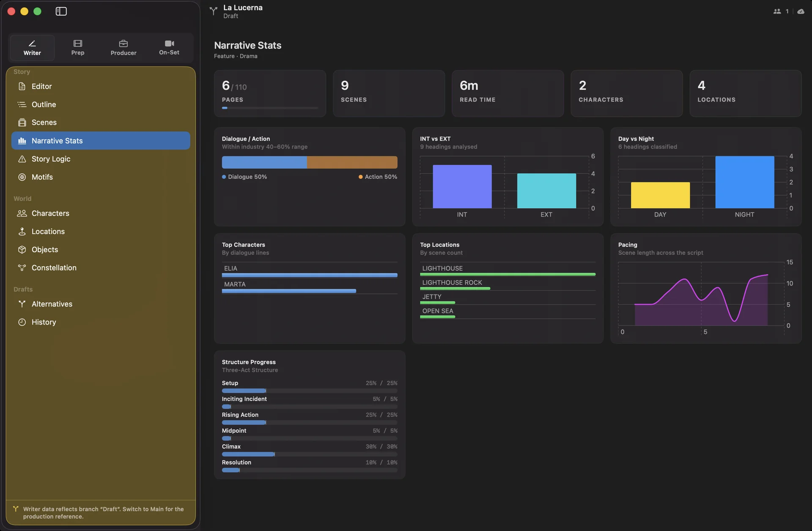812x531 pixels.
Task: Open the Objects cube icon
Action: (22, 250)
